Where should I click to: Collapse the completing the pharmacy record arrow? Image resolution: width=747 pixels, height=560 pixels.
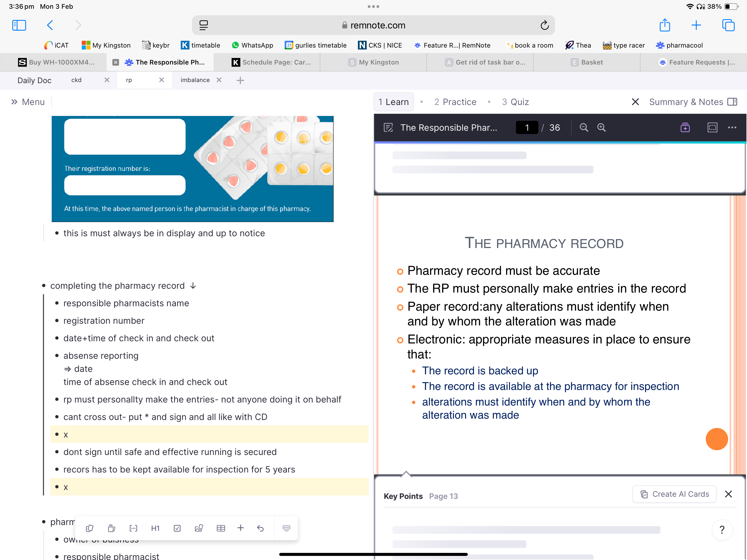click(193, 285)
